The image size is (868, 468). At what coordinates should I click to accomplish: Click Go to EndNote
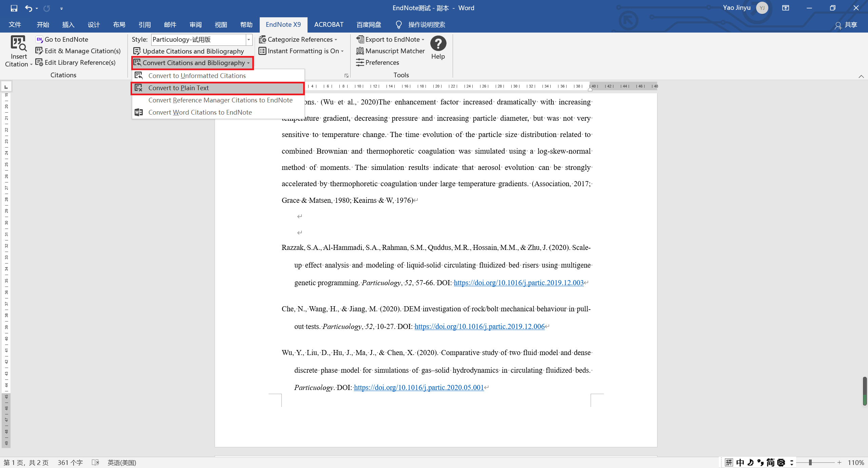[62, 39]
